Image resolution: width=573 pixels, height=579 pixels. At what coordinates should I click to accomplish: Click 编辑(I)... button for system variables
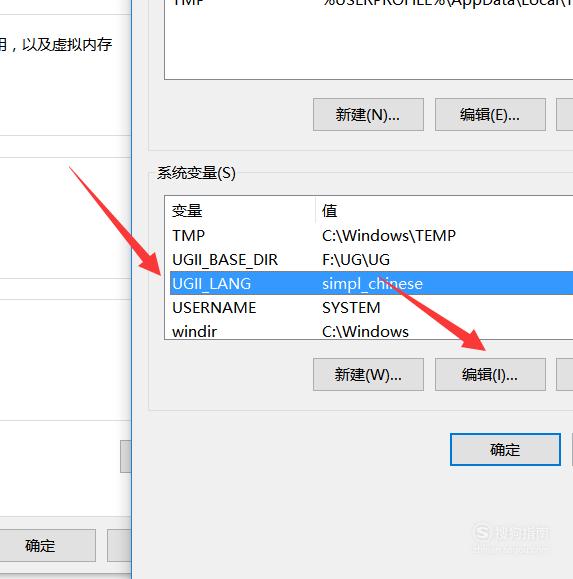click(490, 374)
